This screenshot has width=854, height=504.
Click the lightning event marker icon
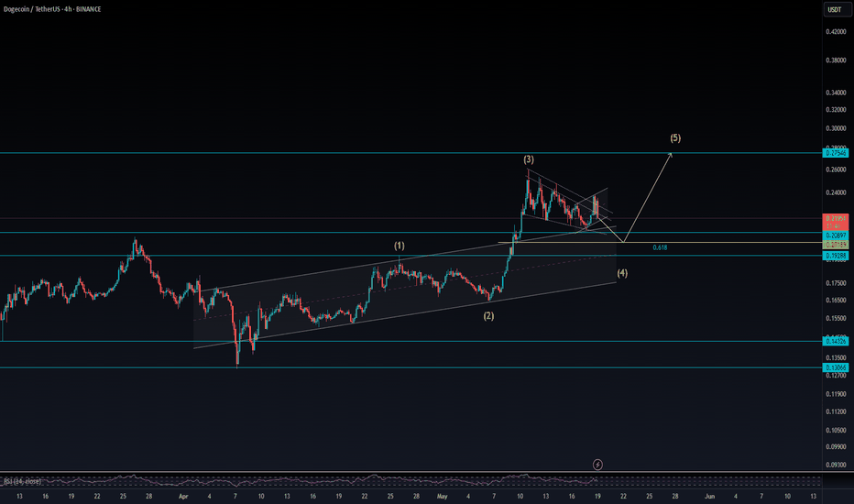(x=597, y=465)
